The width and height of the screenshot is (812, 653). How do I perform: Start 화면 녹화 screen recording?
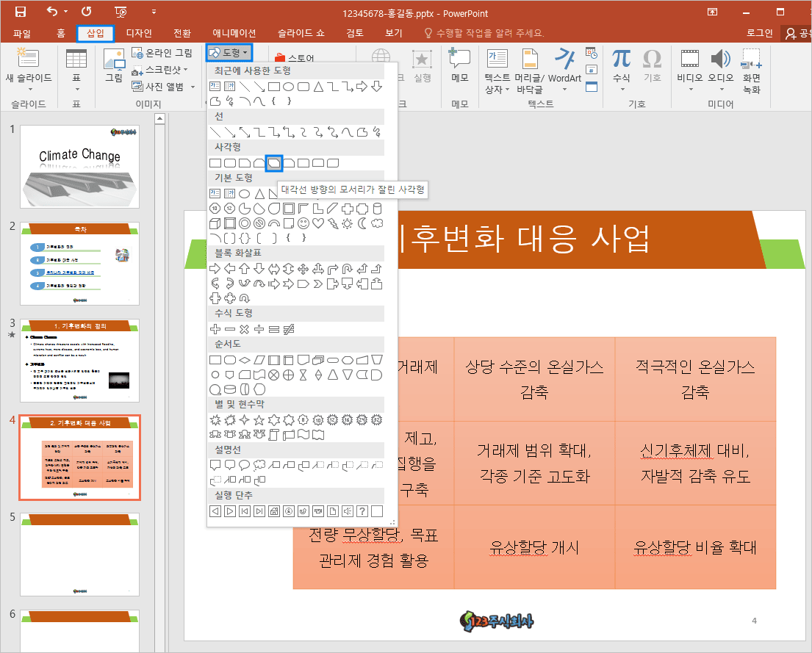752,71
